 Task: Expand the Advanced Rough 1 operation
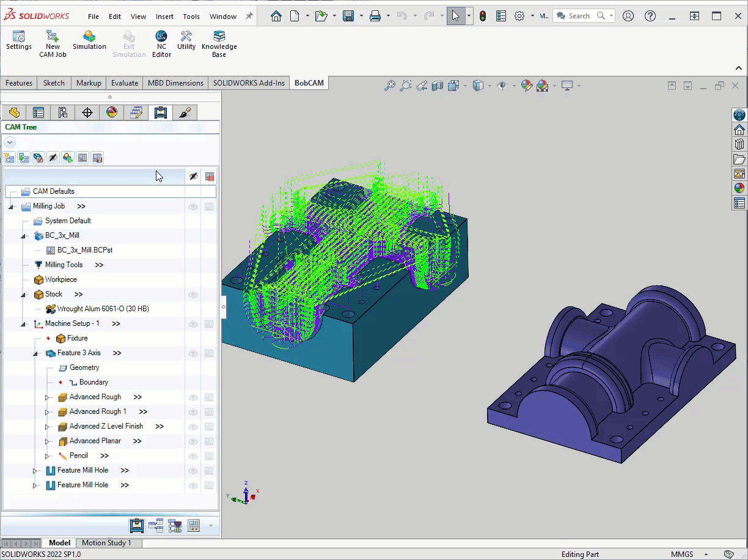tap(48, 412)
